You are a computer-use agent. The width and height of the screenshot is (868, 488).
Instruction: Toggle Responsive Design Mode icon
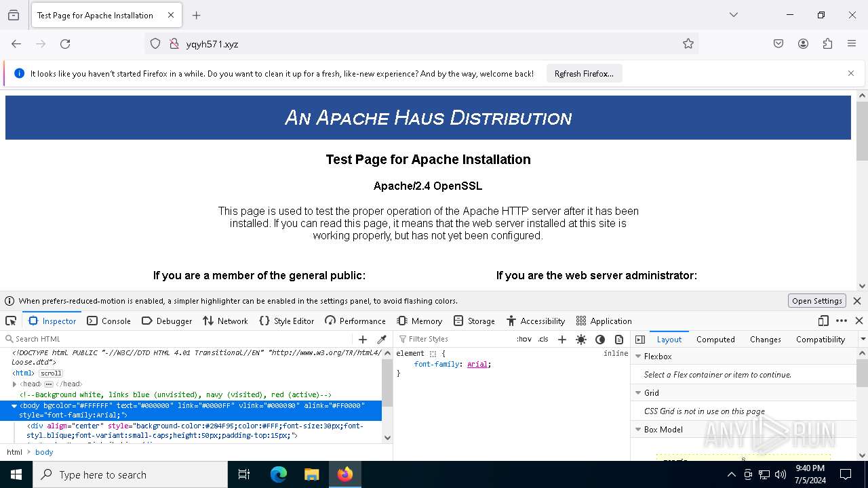823,321
